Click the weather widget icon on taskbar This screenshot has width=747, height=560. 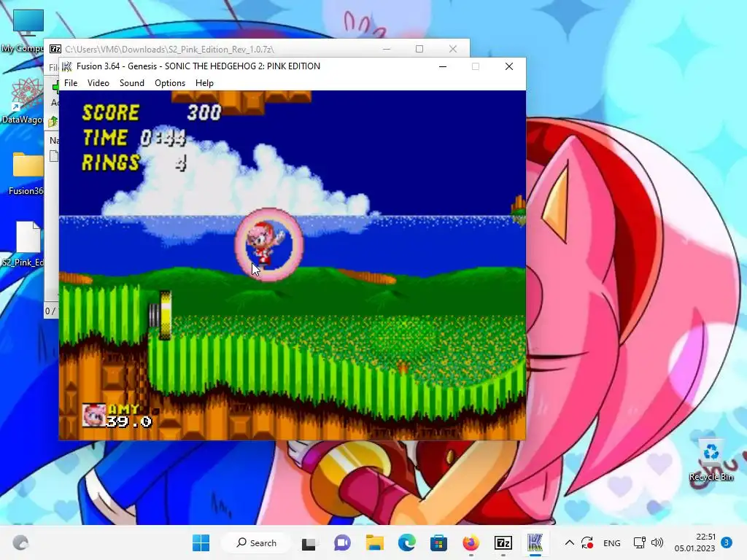[20, 542]
